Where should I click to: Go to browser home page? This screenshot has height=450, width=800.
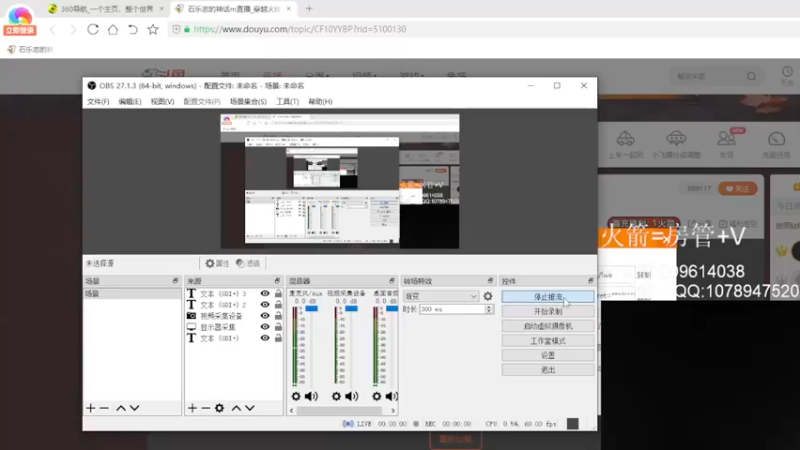[x=113, y=29]
